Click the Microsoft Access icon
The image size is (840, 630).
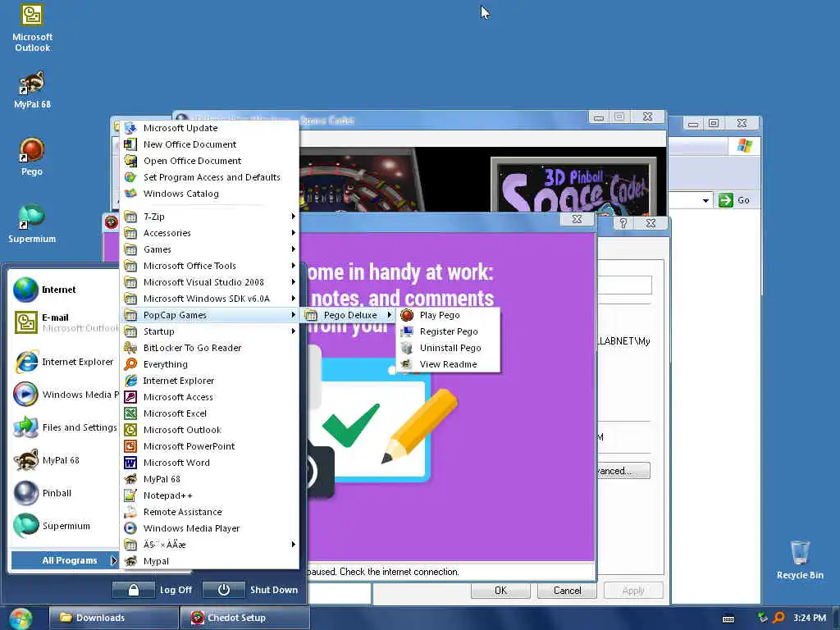130,397
